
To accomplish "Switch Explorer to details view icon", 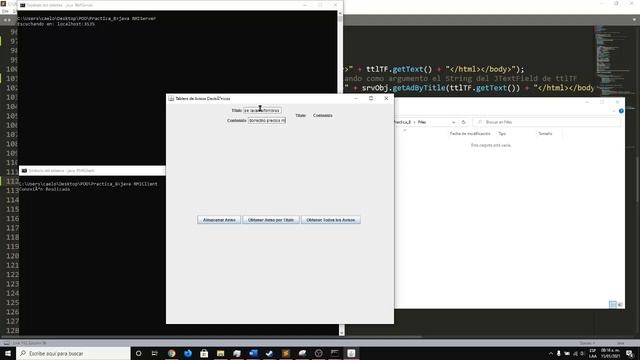I will [613, 304].
